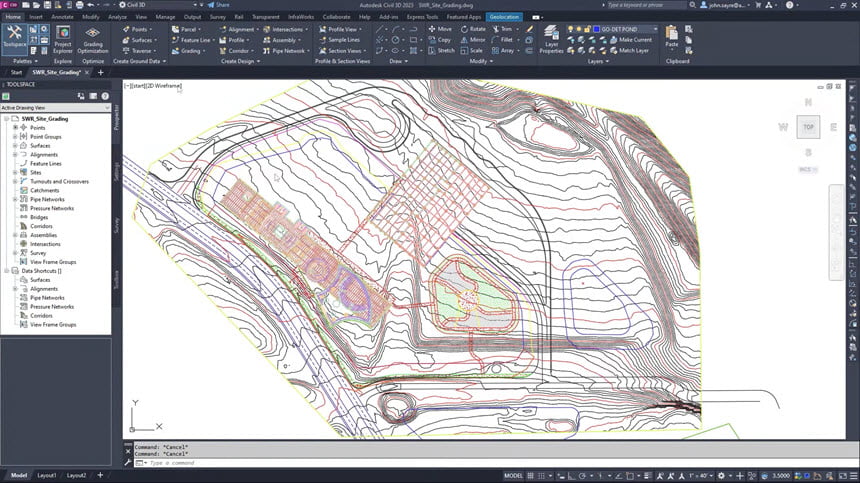Open Grading Optimization tool
860x483 pixels.
[93, 39]
